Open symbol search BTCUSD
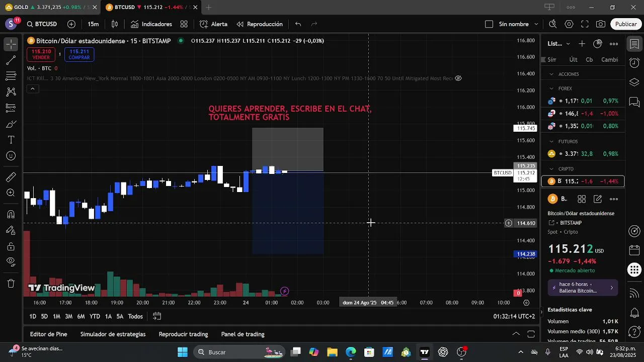 tap(42, 24)
